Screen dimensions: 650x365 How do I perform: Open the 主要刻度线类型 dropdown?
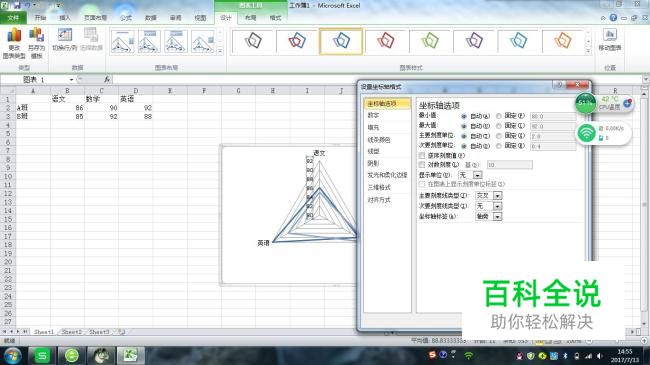497,195
